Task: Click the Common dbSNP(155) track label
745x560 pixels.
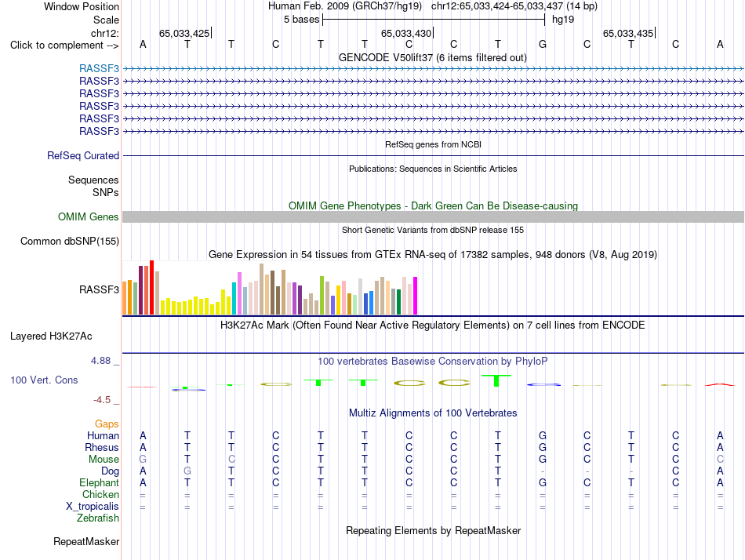Action: 69,241
